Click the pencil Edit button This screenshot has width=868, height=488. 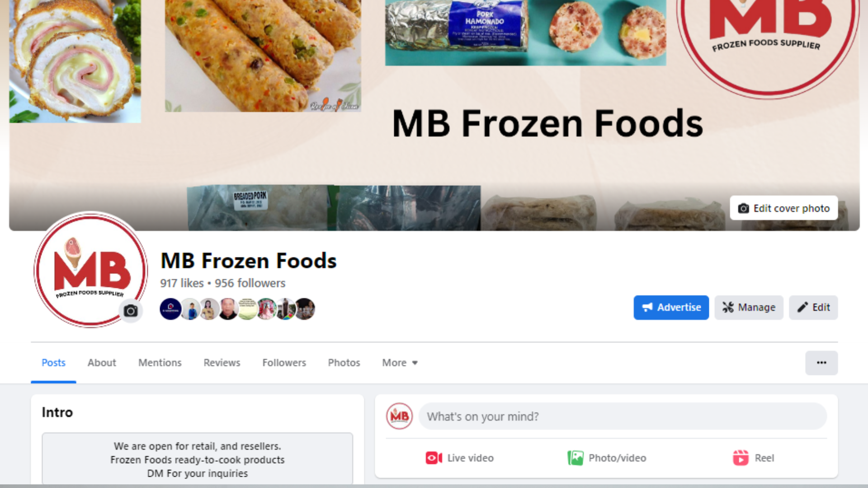tap(813, 308)
